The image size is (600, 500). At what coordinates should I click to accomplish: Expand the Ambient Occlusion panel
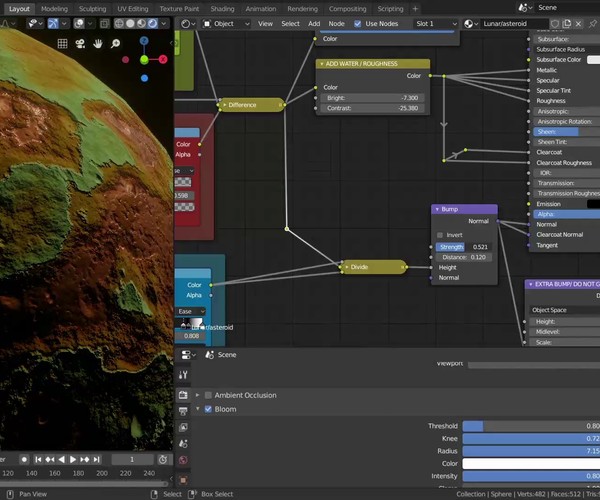coord(197,395)
